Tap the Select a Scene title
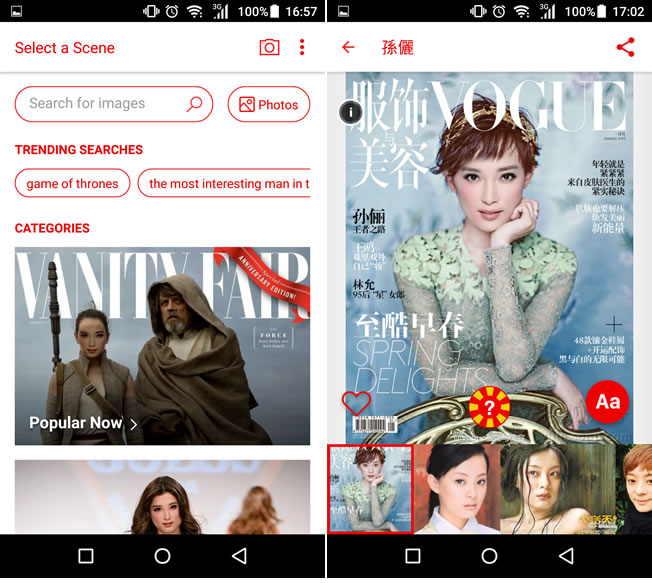The width and height of the screenshot is (652, 583). tap(64, 48)
